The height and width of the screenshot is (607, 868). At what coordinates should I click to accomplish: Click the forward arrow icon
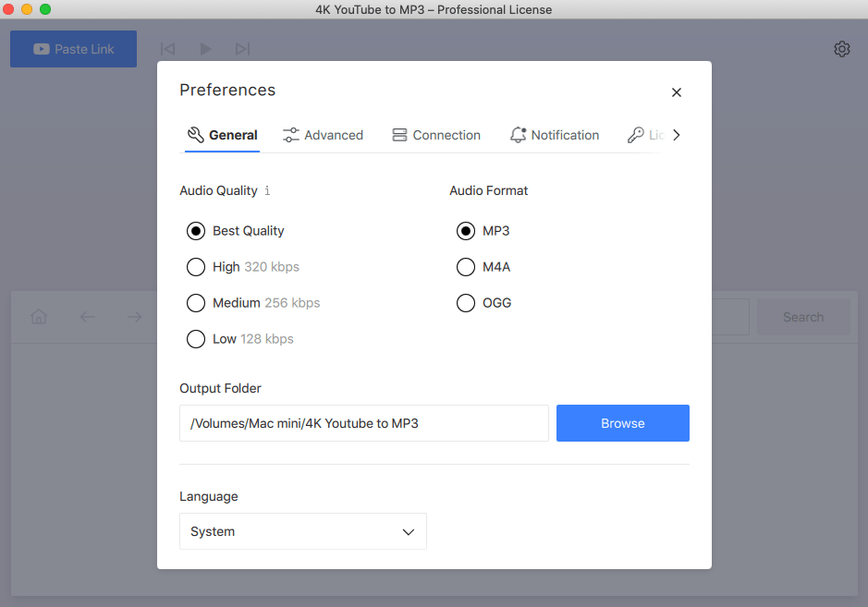(134, 317)
